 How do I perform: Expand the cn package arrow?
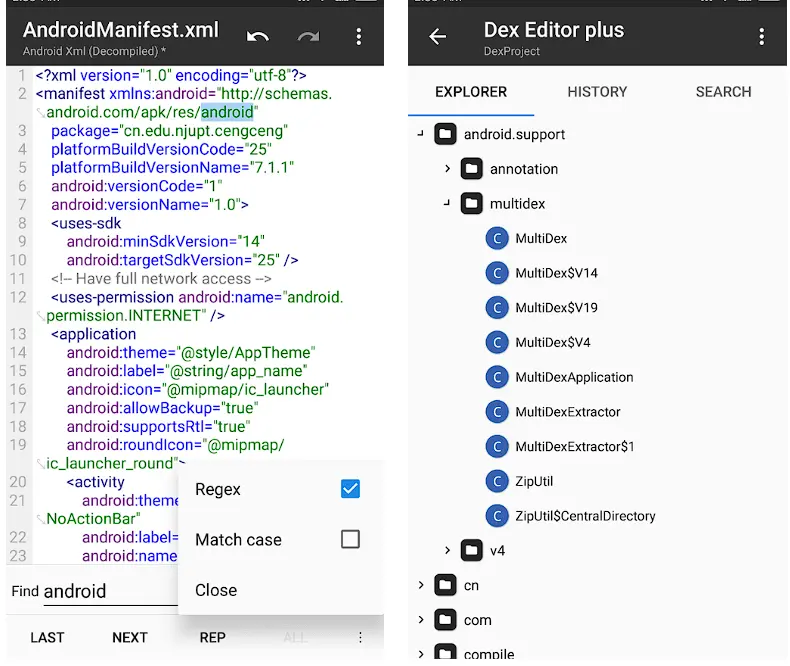pos(421,585)
